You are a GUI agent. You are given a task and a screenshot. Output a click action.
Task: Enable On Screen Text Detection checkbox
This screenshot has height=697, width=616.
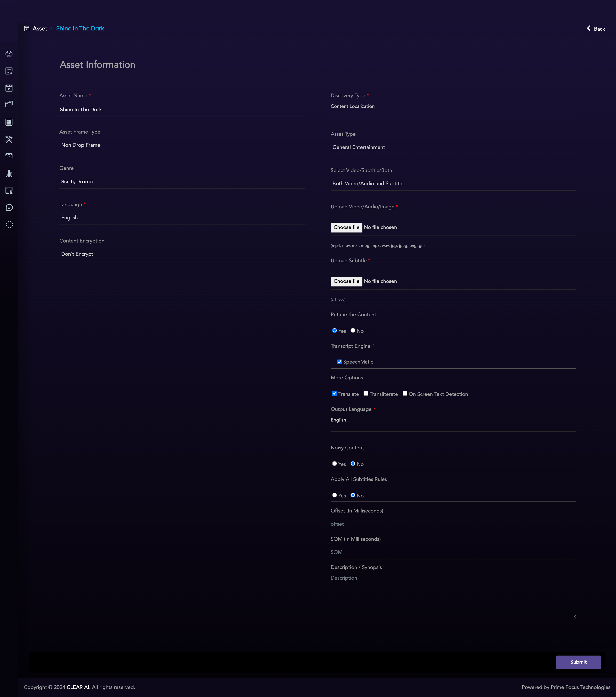(405, 393)
